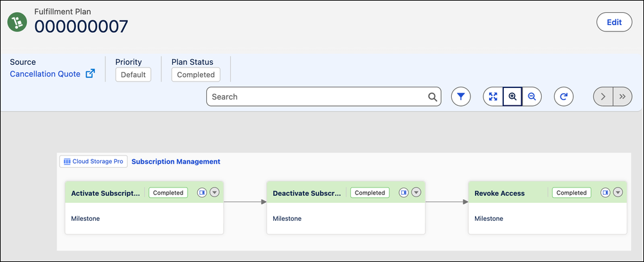644x262 pixels.
Task: Zoom out with the magnifier minus icon
Action: pyautogui.click(x=532, y=96)
